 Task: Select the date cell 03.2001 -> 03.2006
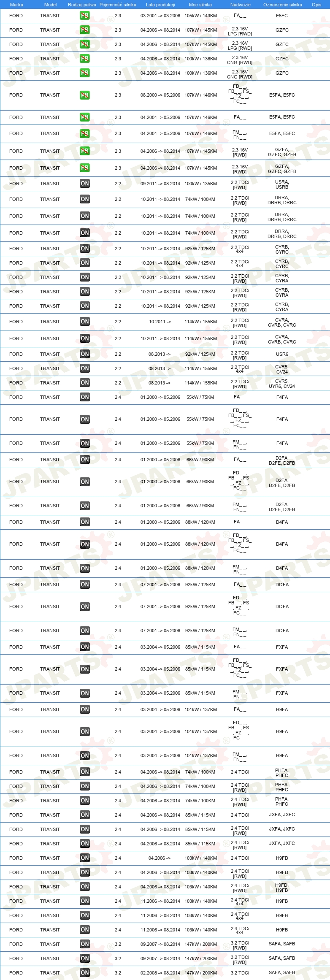tap(160, 16)
